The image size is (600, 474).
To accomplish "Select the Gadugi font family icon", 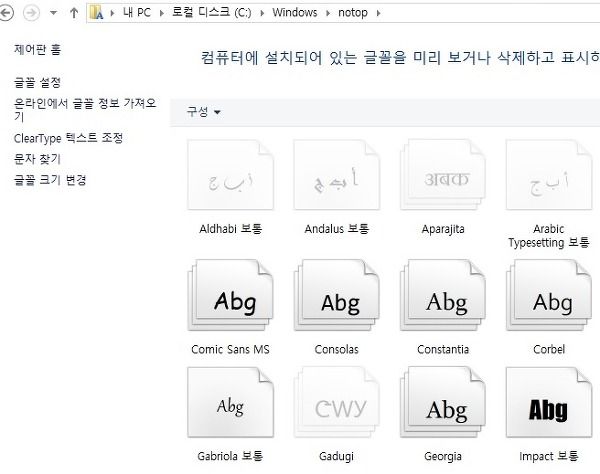I will coord(337,402).
